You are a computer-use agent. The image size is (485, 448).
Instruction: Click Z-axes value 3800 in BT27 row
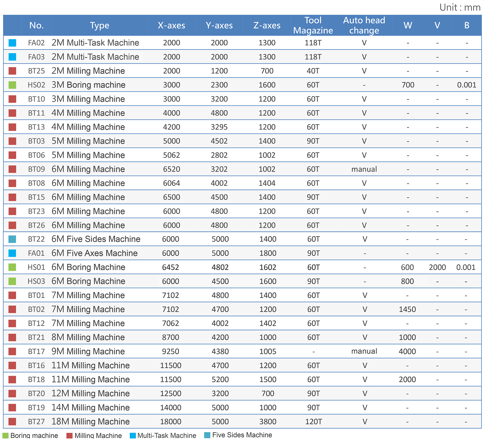pos(268,422)
